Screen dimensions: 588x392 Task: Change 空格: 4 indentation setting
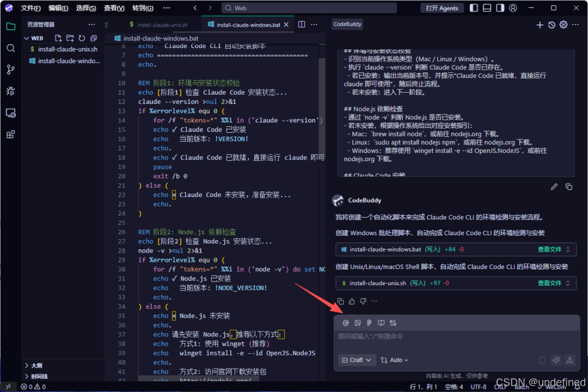coord(454,387)
